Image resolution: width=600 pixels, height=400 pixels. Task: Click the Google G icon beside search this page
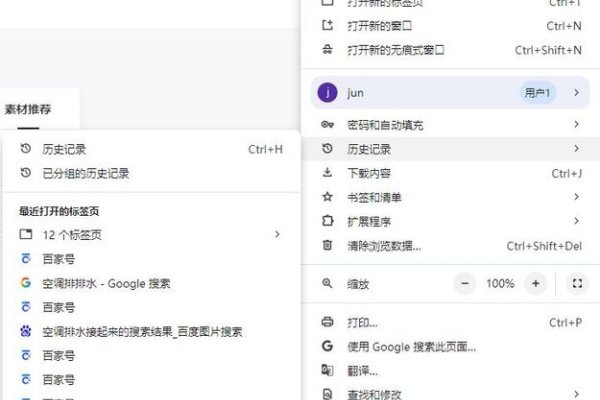(327, 346)
